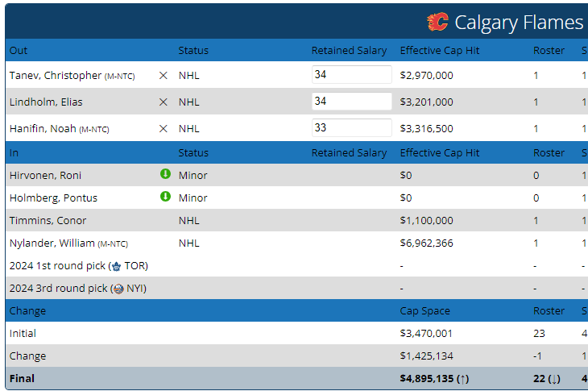Edit retained salary field for Lindholm
Image resolution: width=588 pixels, height=391 pixels.
(352, 101)
